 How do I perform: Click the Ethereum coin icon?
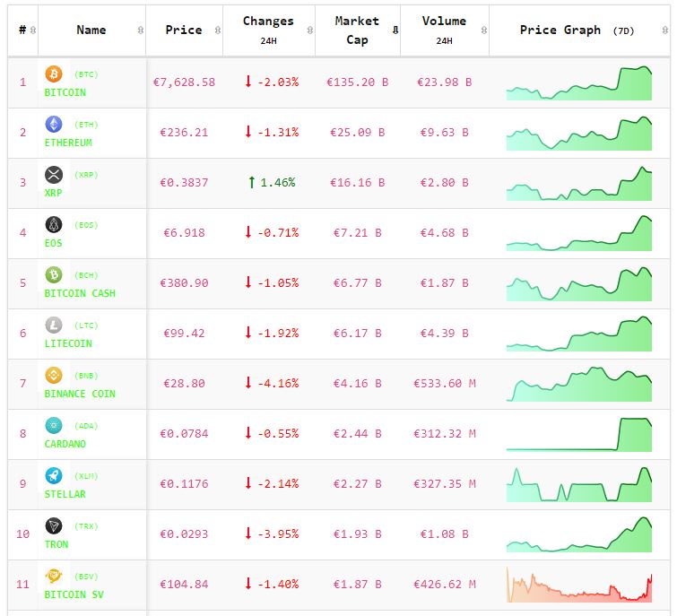[x=54, y=125]
